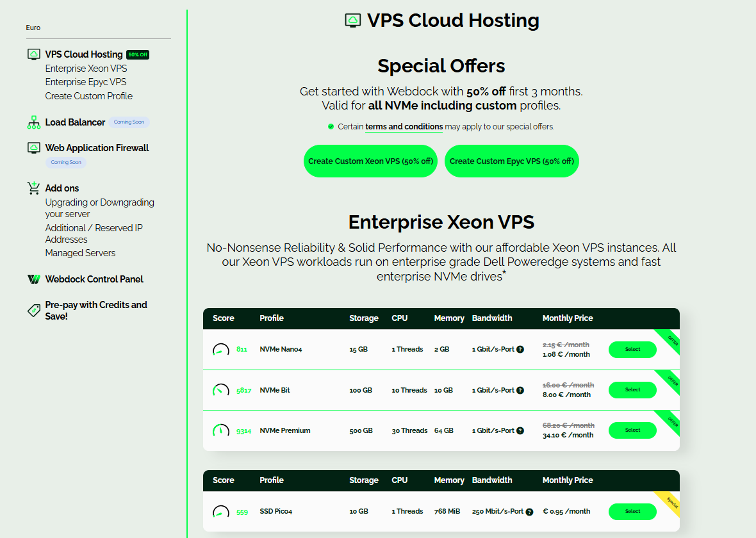Viewport: 756px width, 538px height.
Task: Click the 5817 score value
Action: click(244, 391)
